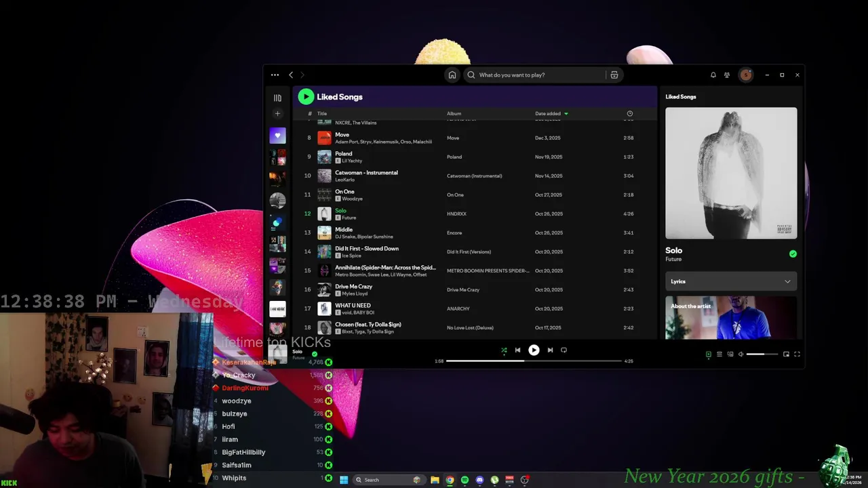This screenshot has height=488, width=868.
Task: Mute the volume speaker icon
Action: 741,354
